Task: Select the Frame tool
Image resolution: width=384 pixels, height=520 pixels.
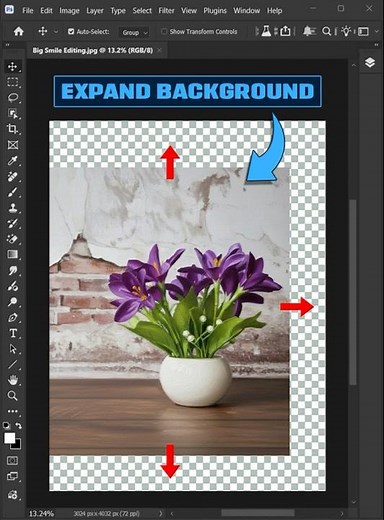Action: click(12, 145)
